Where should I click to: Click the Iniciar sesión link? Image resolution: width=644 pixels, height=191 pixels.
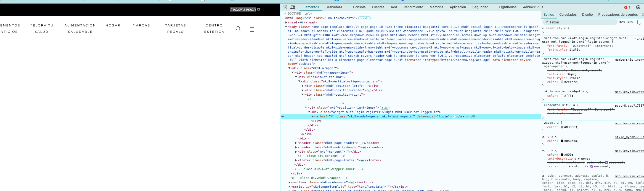pyautogui.click(x=243, y=9)
